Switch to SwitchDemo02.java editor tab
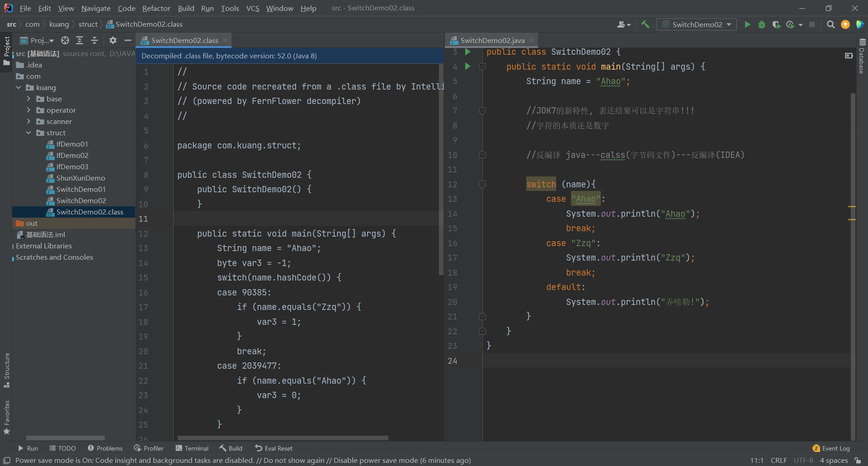 tap(492, 40)
